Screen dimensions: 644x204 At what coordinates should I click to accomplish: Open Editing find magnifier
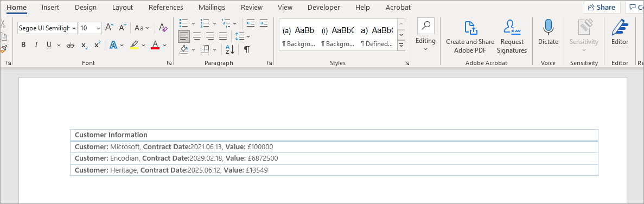(x=425, y=25)
